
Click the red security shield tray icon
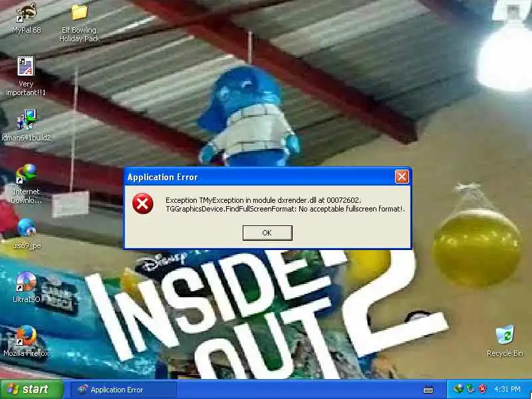(x=482, y=389)
